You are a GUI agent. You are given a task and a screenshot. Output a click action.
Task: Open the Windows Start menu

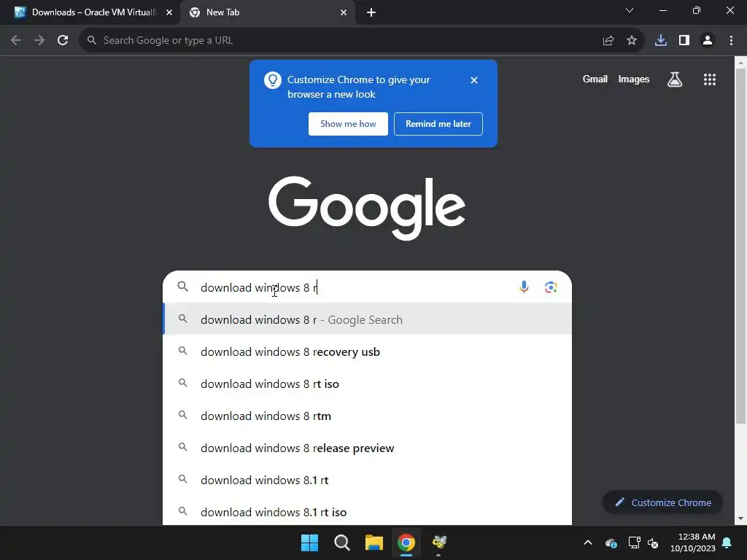(309, 542)
